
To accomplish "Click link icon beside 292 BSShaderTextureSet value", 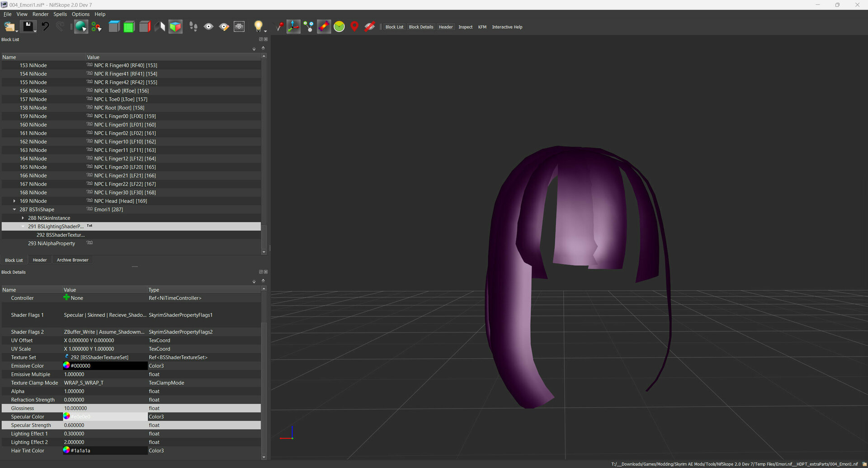I will point(66,357).
